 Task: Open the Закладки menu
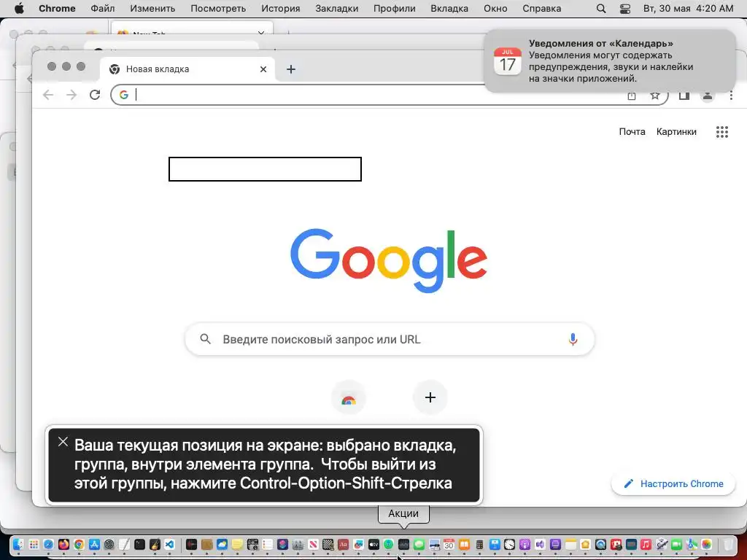pyautogui.click(x=337, y=9)
